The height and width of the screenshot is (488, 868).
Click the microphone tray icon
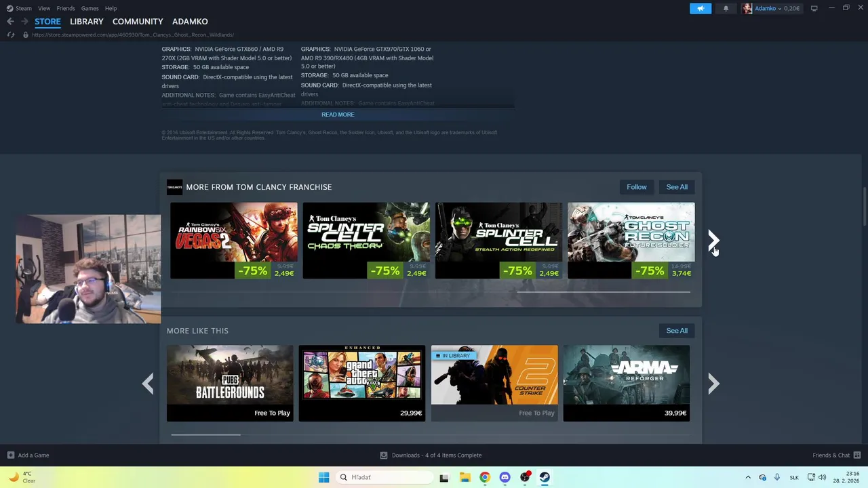777,477
